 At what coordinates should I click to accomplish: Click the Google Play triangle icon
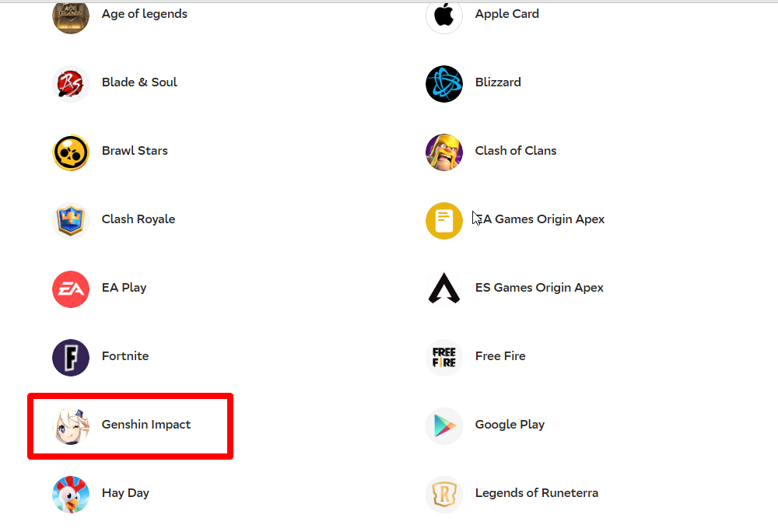[444, 426]
